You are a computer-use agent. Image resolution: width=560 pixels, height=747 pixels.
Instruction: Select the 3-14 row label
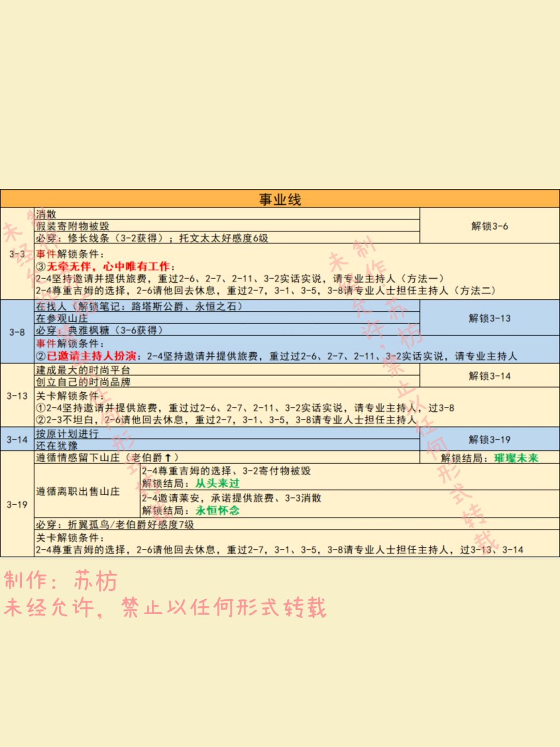[17, 439]
